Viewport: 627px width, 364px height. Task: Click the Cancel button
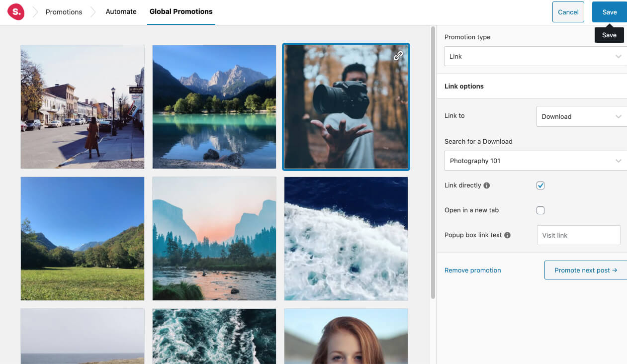[x=568, y=12]
